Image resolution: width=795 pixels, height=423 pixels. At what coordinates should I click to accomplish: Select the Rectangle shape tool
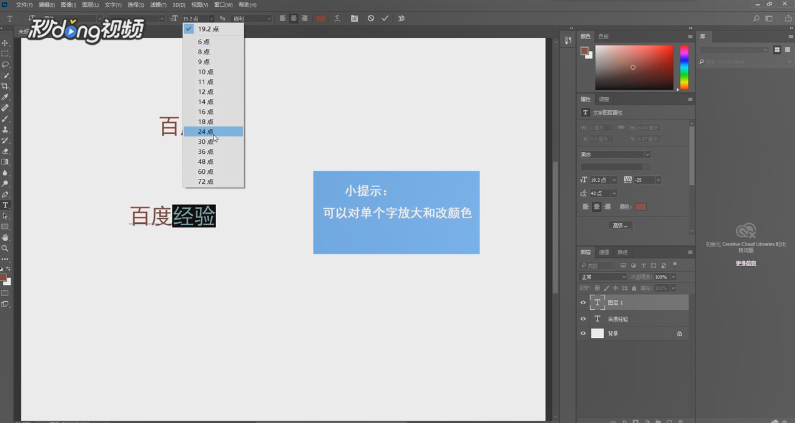(5, 227)
